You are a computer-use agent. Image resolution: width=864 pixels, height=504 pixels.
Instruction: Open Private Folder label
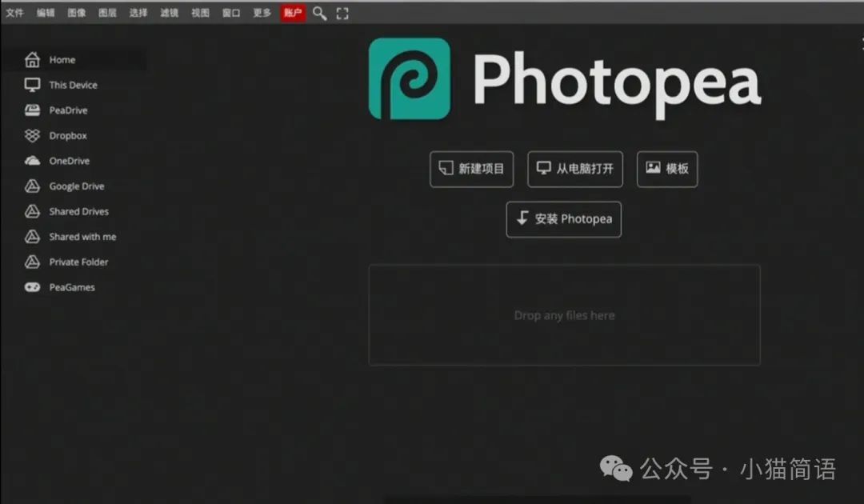(x=78, y=262)
